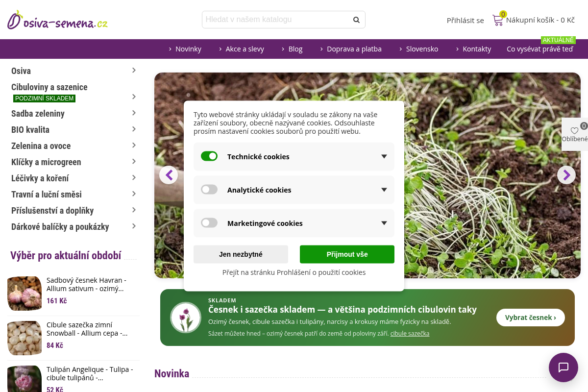Viewport: 588px width, 392px height.
Task: Click Přijmout vše button
Action: [347, 254]
